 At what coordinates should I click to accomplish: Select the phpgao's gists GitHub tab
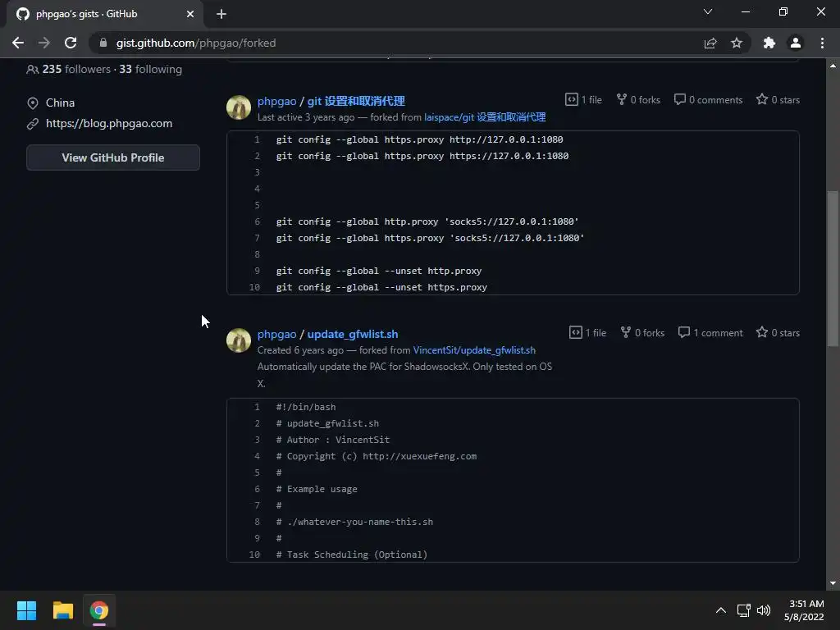(x=105, y=14)
